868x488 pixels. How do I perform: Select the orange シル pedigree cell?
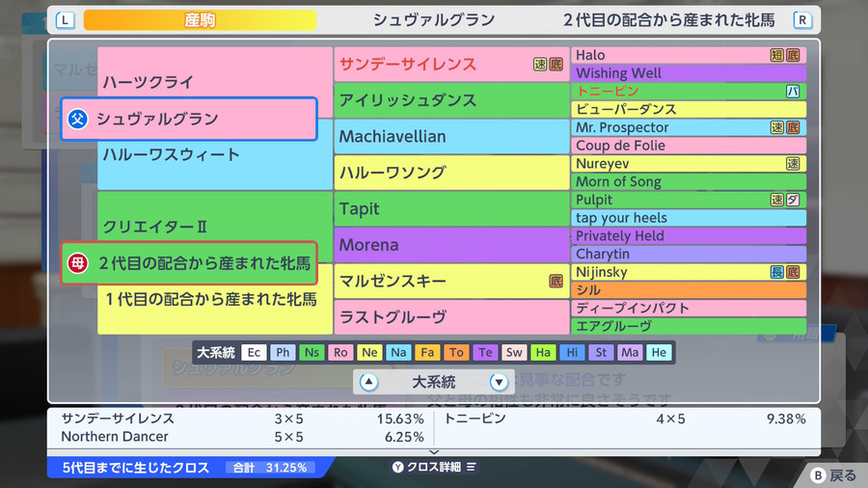689,290
